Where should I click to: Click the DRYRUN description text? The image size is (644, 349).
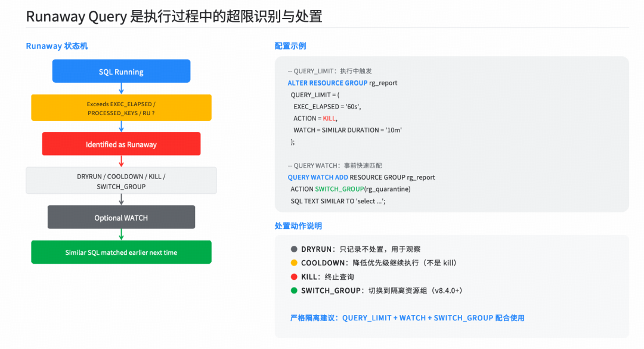click(361, 249)
